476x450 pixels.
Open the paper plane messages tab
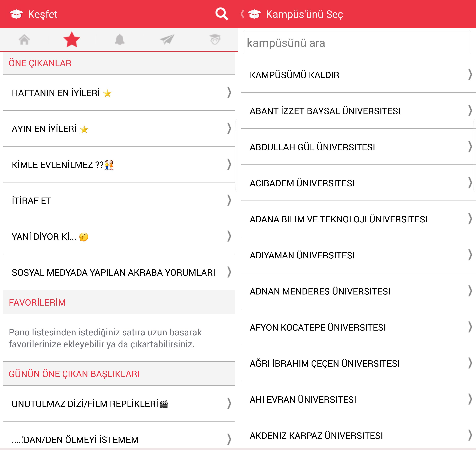point(167,40)
